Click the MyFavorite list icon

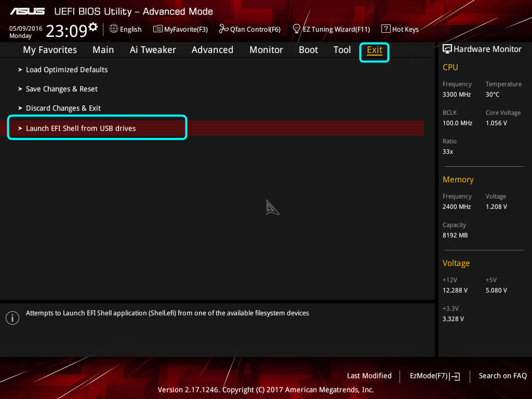coord(158,29)
